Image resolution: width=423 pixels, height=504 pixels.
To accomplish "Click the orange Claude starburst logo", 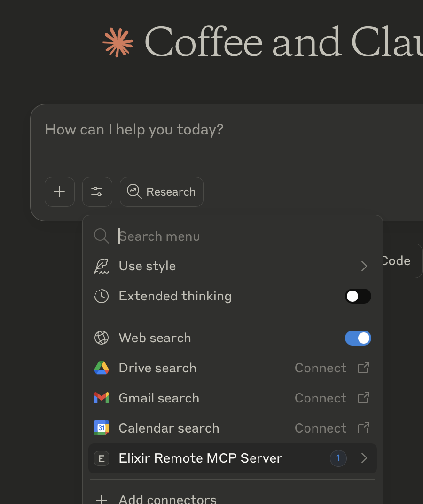I will click(117, 43).
